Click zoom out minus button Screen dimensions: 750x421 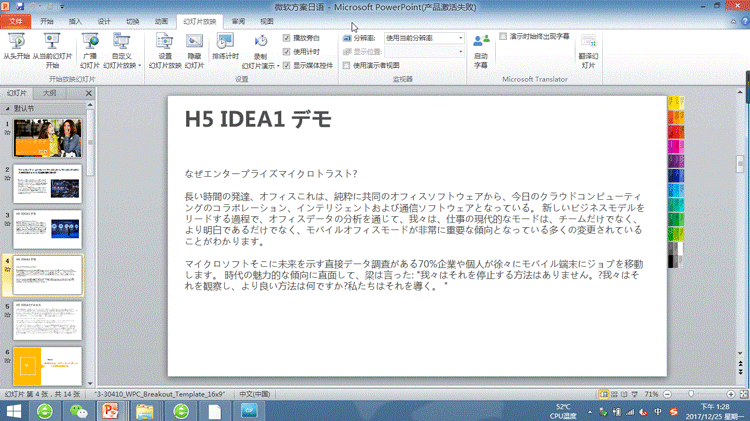pos(667,394)
